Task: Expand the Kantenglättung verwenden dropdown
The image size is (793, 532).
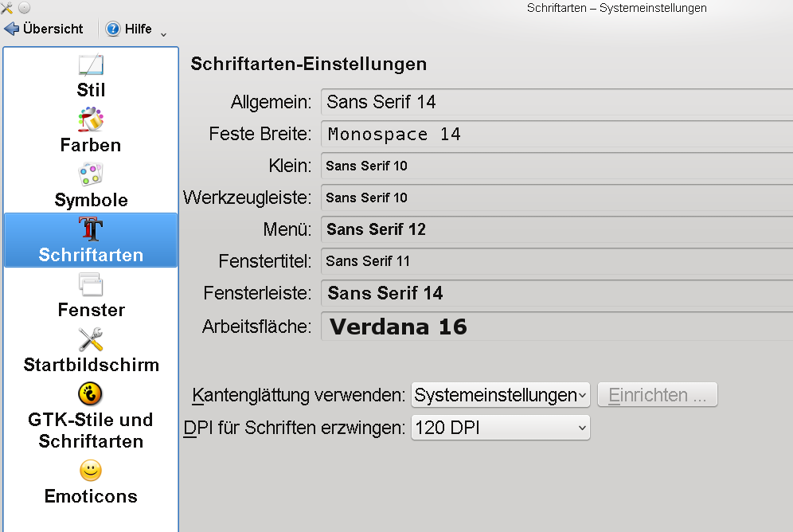Action: [500, 395]
